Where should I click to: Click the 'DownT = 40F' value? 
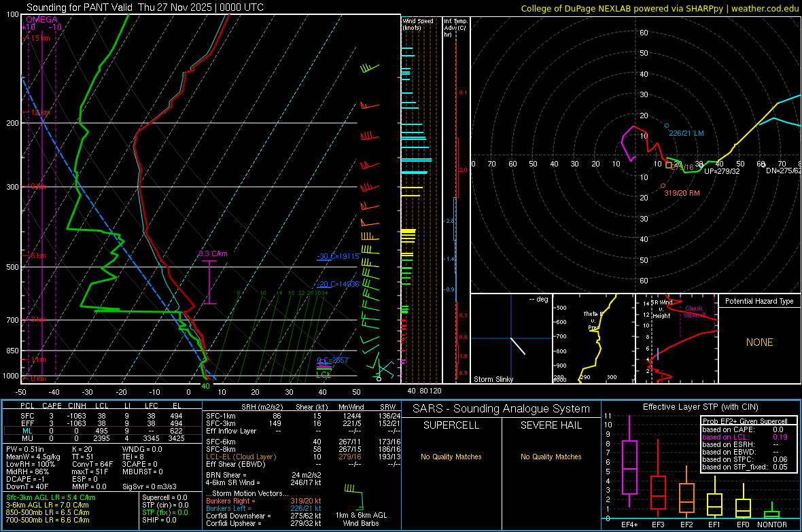(x=27, y=486)
